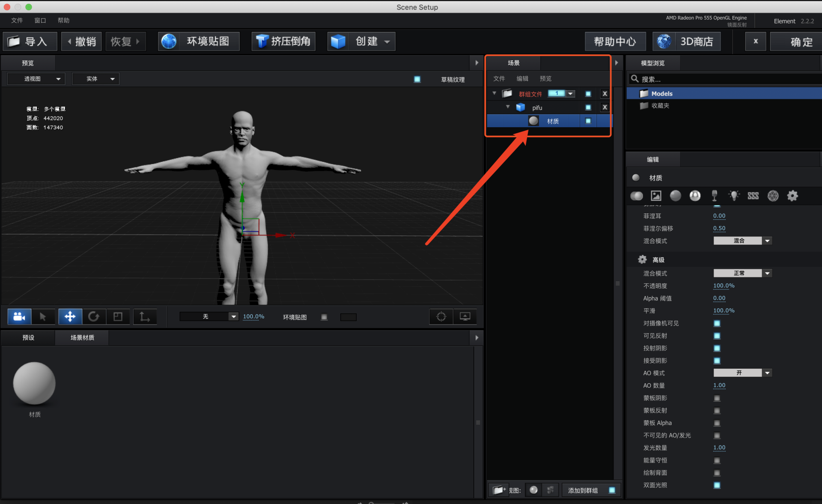Click the crosshair center-view icon
Viewport: 822px width, 504px height.
tap(441, 317)
